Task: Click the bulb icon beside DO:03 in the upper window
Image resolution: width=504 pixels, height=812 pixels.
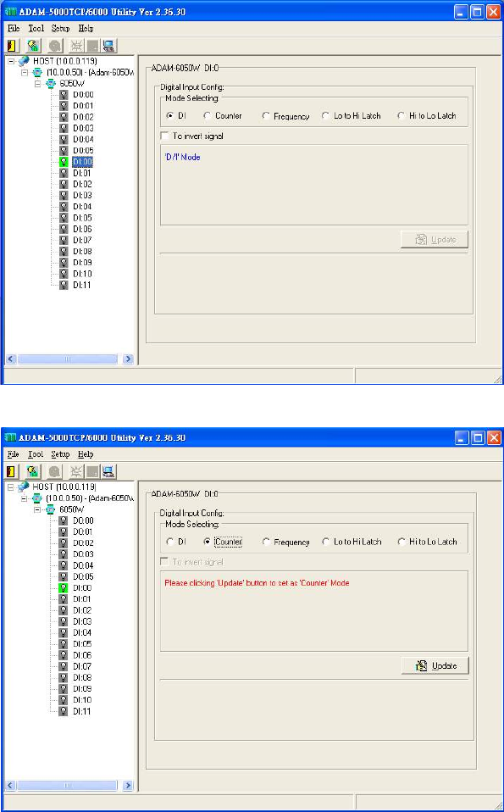Action: [64, 129]
